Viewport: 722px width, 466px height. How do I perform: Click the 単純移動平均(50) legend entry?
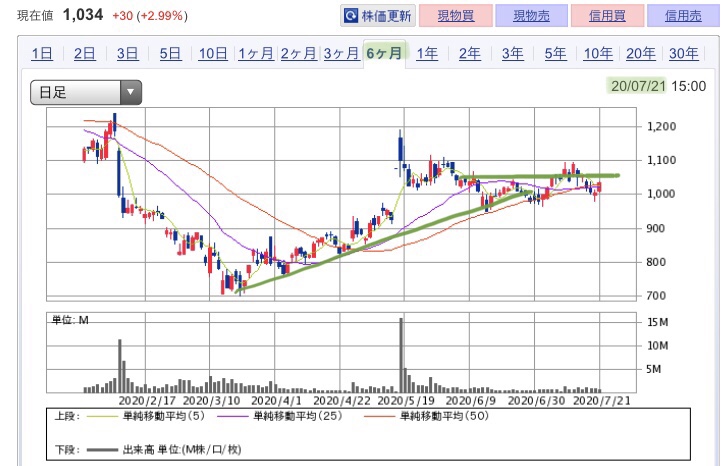coord(426,416)
